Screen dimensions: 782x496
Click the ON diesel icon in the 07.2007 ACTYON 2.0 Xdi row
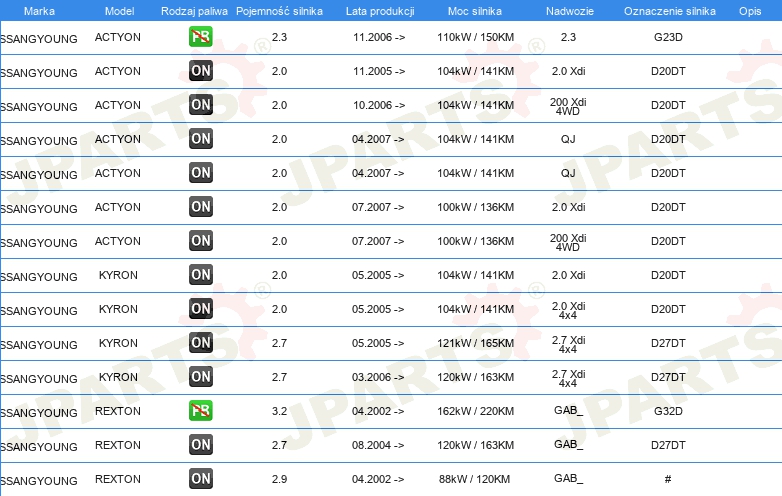(x=200, y=207)
